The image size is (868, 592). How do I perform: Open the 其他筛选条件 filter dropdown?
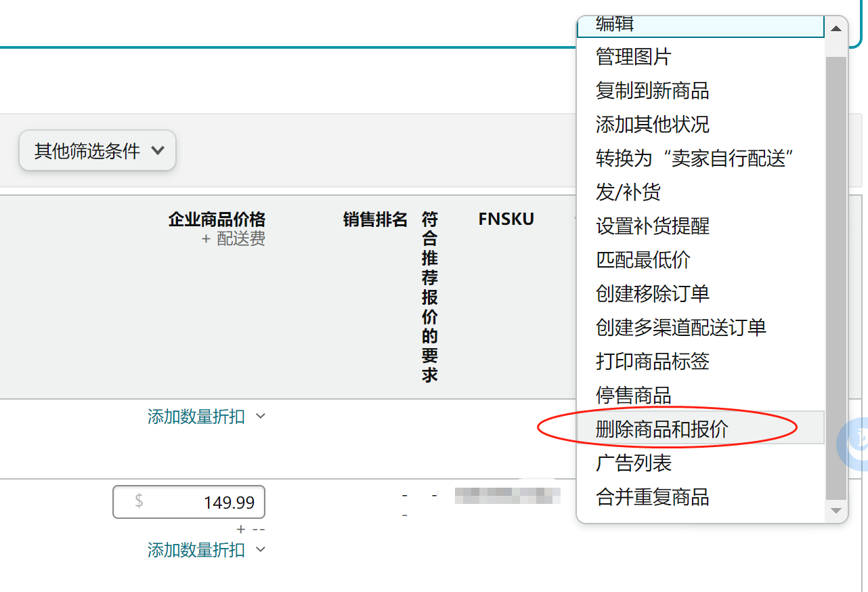97,150
